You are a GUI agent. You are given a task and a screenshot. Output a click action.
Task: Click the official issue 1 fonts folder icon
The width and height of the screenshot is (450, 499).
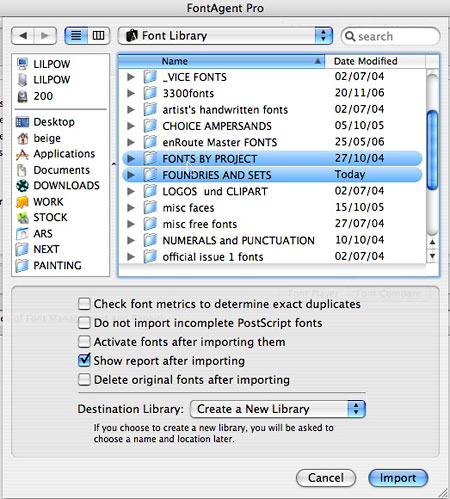150,256
